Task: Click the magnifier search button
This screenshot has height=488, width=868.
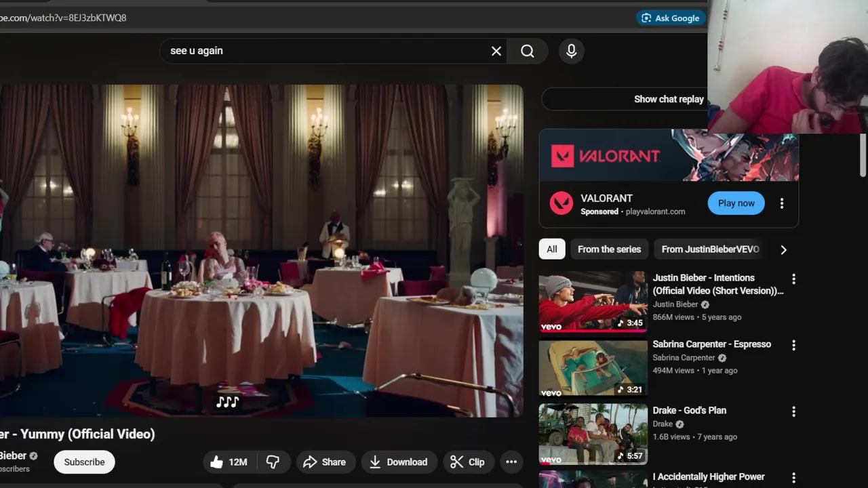Action: pos(528,51)
